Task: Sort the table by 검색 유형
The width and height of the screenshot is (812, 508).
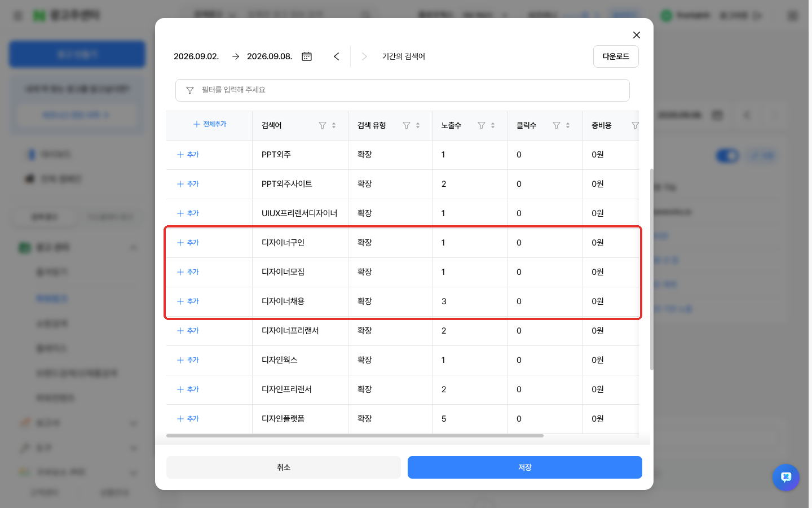Action: (x=418, y=125)
